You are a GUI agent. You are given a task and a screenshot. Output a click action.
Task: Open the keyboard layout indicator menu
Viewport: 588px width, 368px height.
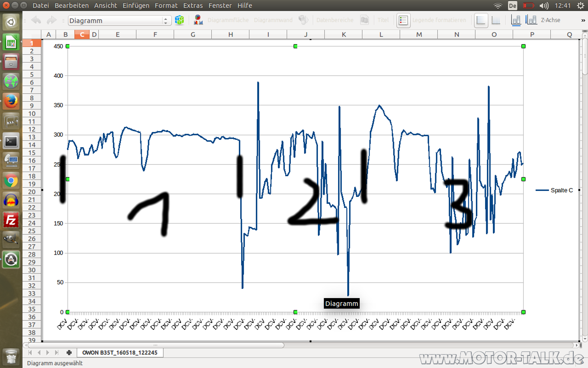pyautogui.click(x=512, y=6)
